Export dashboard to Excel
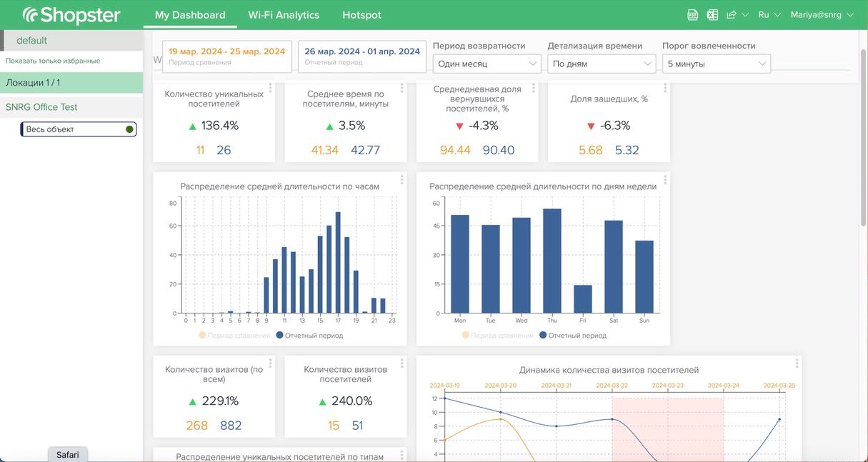Viewport: 868px width, 462px height. [712, 15]
